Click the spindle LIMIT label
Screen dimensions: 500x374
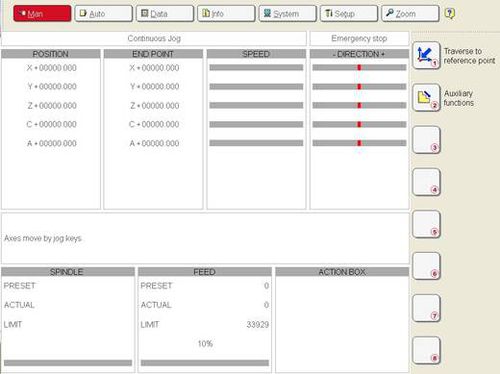[x=13, y=324]
